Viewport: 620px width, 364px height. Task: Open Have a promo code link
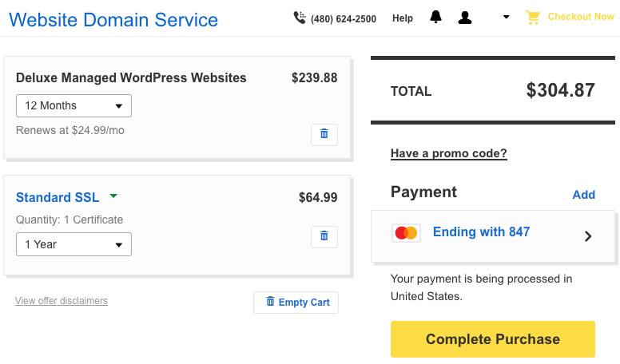pos(449,153)
